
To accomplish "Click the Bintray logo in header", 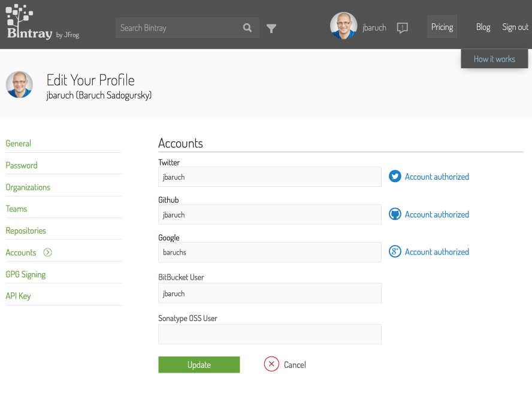I will [x=29, y=23].
